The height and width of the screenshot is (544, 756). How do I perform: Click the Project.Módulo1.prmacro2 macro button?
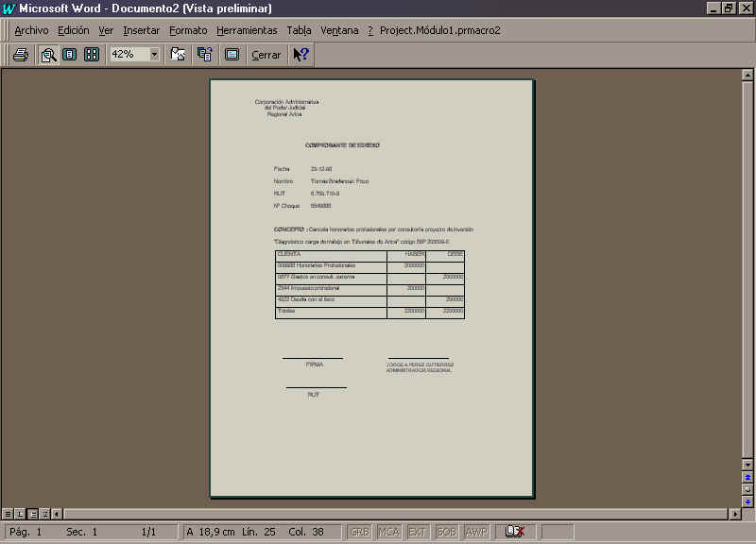tap(440, 30)
